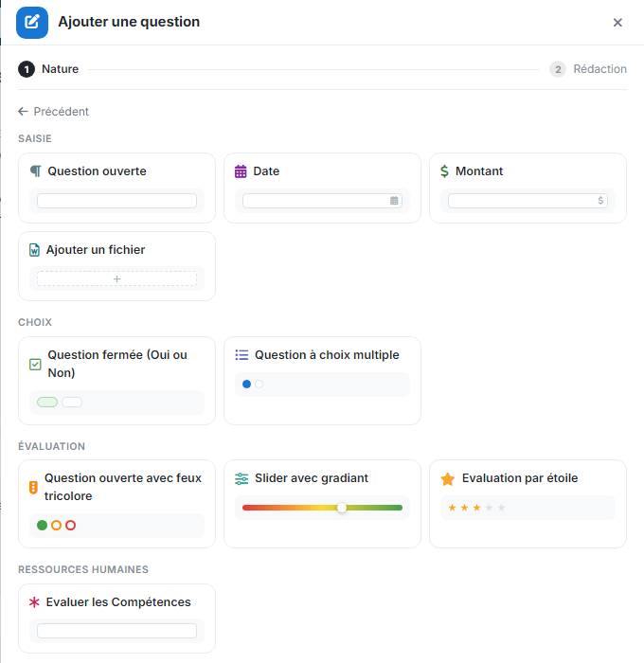The image size is (644, 663).
Task: Select Question ouverte avec feux tricolore
Action: 116,504
